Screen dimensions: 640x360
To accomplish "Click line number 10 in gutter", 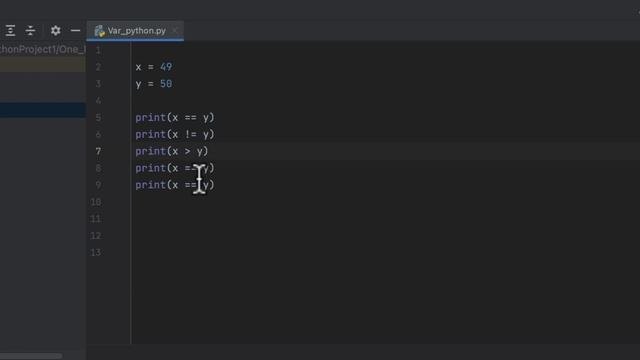I will click(x=96, y=202).
